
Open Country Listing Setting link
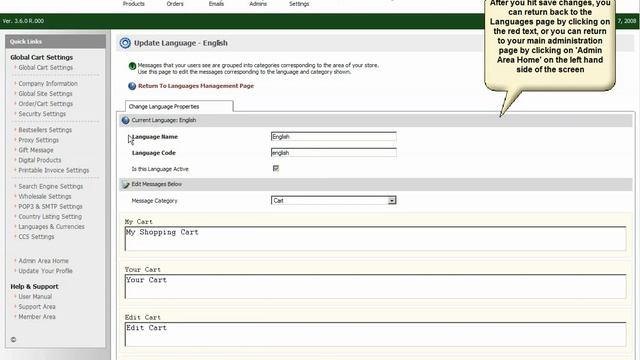(50, 217)
